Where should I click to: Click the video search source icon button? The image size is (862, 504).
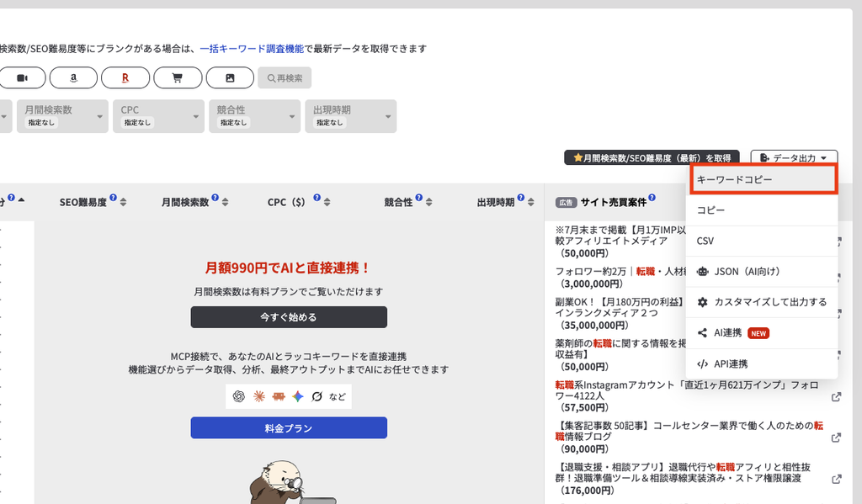pos(21,78)
